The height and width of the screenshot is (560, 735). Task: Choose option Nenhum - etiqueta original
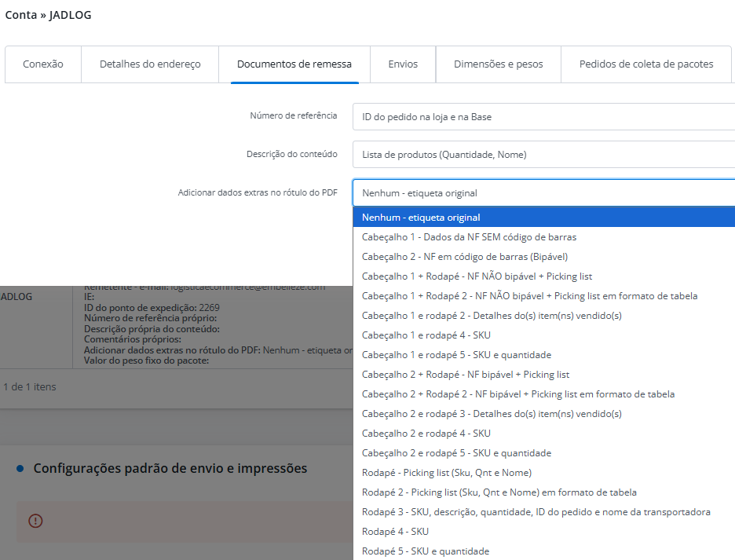pyautogui.click(x=543, y=217)
